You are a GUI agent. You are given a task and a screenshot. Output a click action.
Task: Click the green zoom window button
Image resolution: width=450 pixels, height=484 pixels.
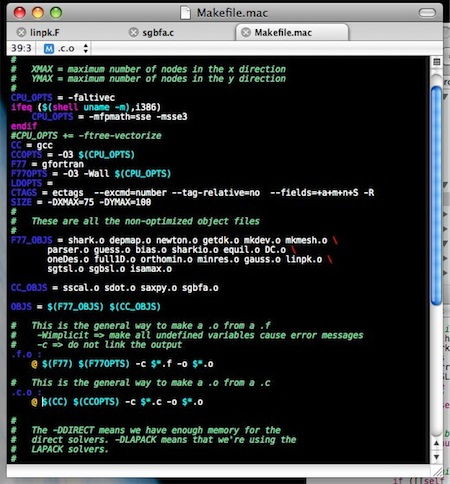click(56, 13)
